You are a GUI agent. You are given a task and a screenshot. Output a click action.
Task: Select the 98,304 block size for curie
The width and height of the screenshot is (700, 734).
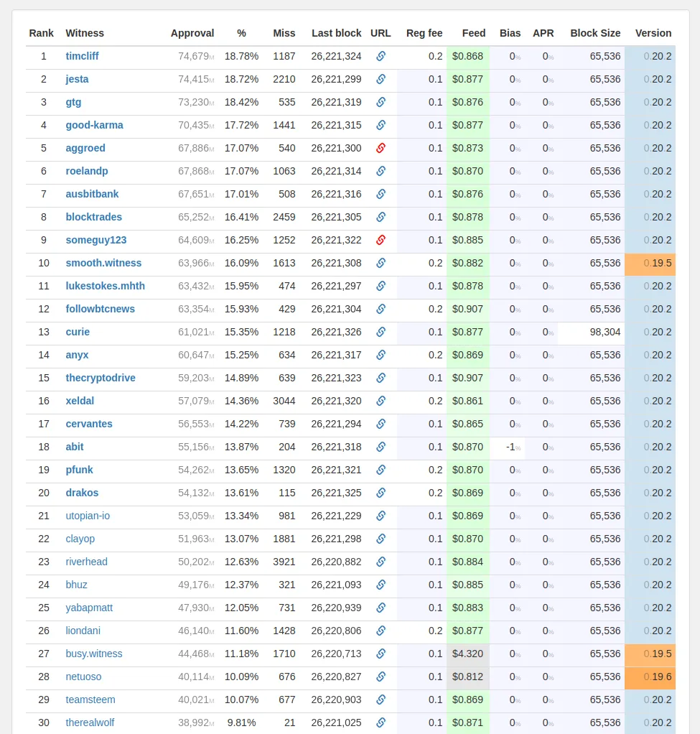[605, 332]
